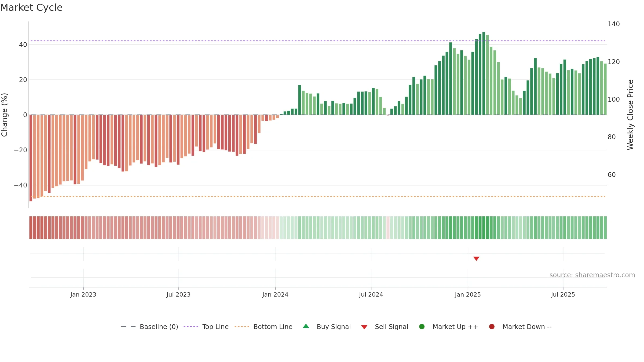
Task: Click the Bottom Line orange dotted legend swatch
Action: tap(242, 327)
